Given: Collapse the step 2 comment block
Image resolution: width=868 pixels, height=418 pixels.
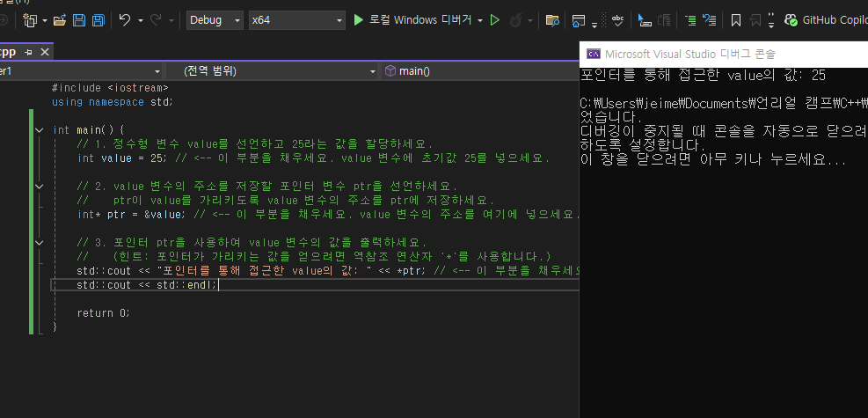Looking at the screenshot, I should point(39,186).
